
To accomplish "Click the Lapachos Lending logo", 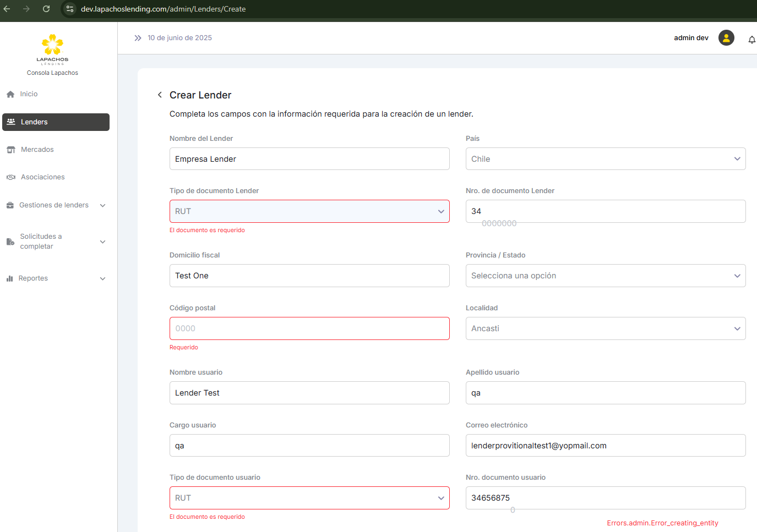I will click(x=52, y=50).
